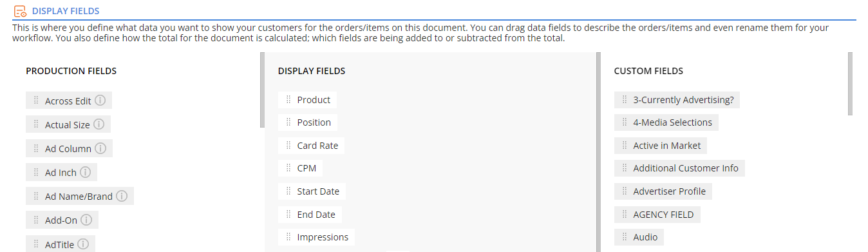The image size is (868, 252).
Task: Click the Add-On info icon
Action: [x=86, y=220]
